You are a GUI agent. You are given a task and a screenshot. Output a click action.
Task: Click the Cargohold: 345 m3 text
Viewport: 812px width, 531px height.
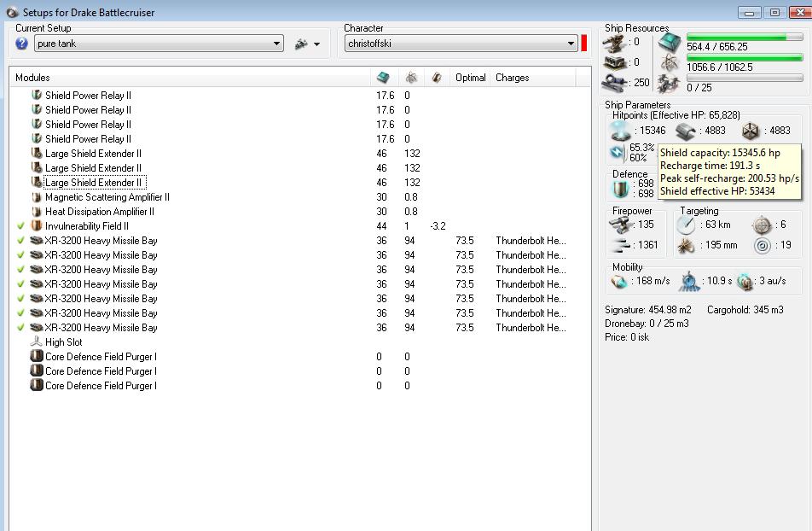pyautogui.click(x=745, y=310)
